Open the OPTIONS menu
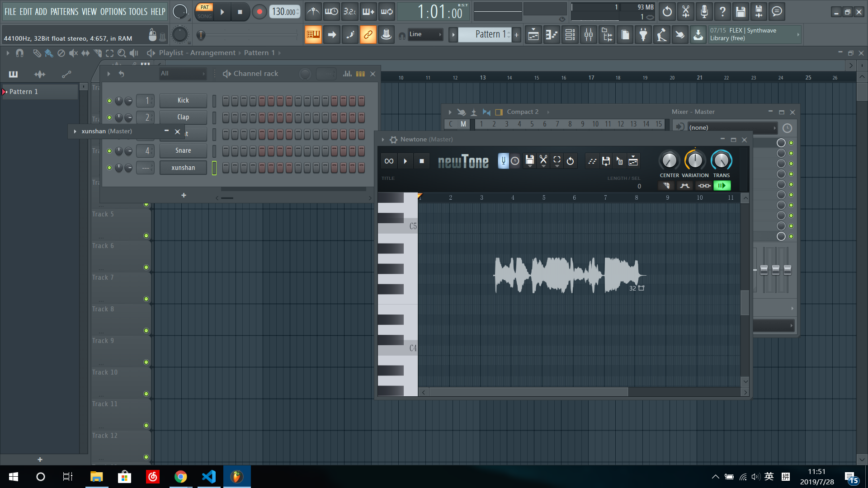 [113, 12]
